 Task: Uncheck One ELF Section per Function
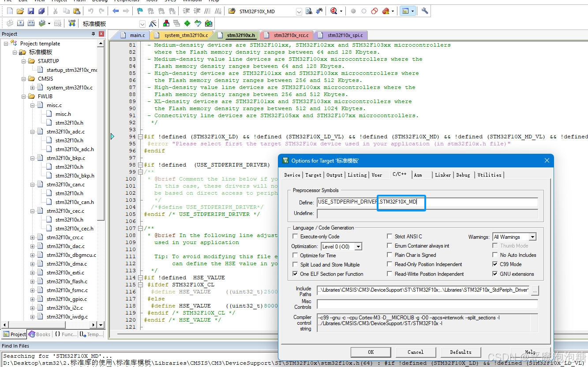(296, 274)
